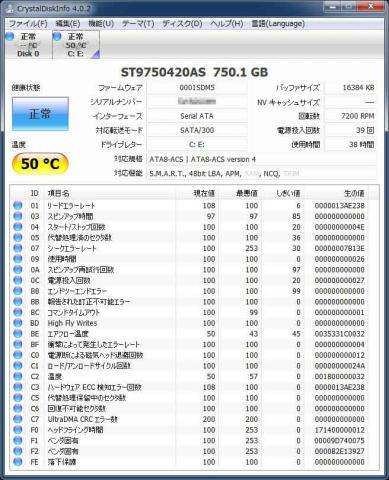The image size is (389, 480).
Task: Open the ファイル(F) menu
Action: [x=28, y=24]
